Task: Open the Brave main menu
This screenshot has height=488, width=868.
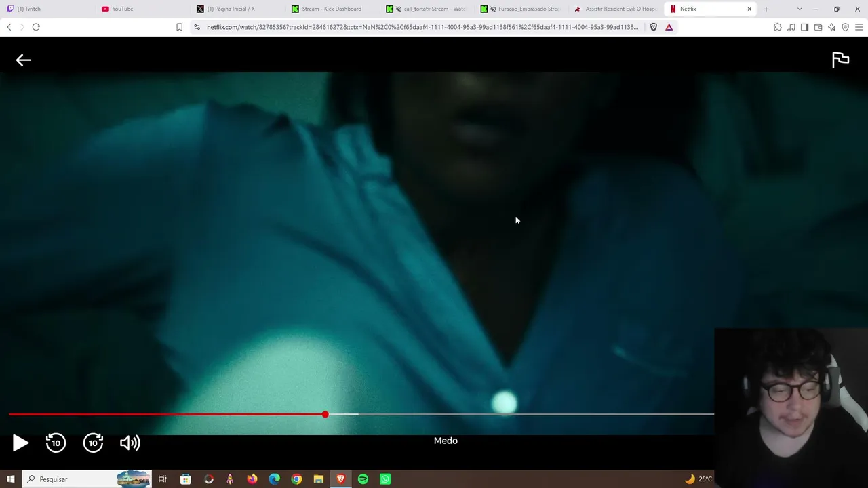Action: point(859,27)
